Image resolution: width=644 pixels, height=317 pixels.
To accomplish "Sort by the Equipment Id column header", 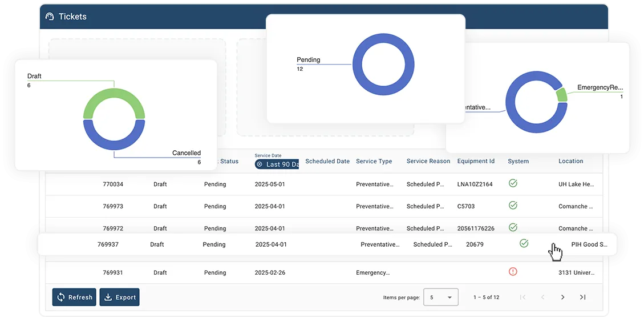I will point(476,161).
